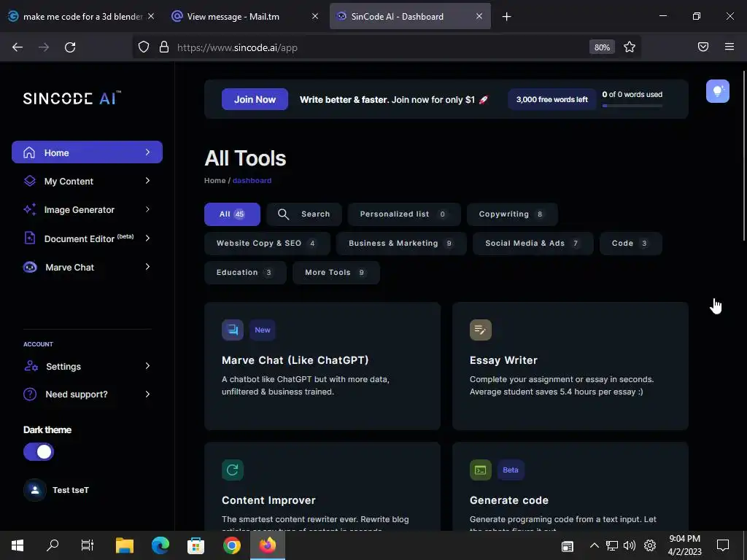
Task: Open the Pocket save icon
Action: pos(703,47)
